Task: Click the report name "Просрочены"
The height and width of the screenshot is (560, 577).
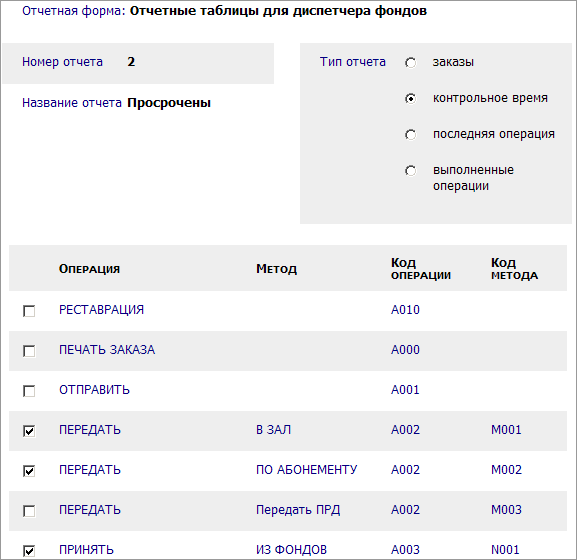Action: pos(169,103)
